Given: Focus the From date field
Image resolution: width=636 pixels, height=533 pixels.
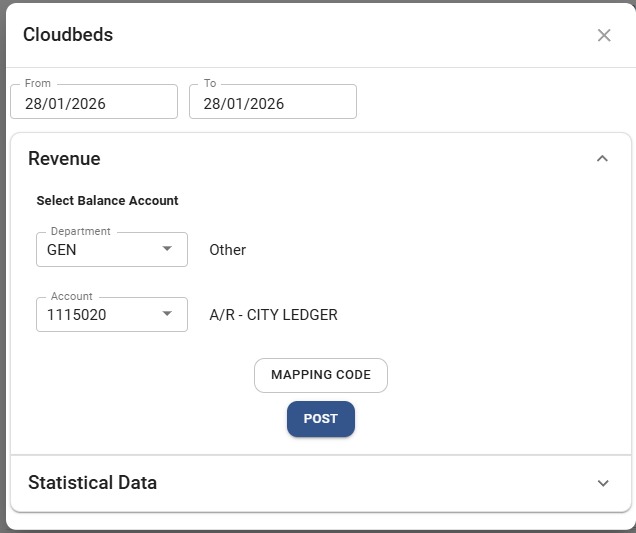Looking at the screenshot, I should click(93, 103).
